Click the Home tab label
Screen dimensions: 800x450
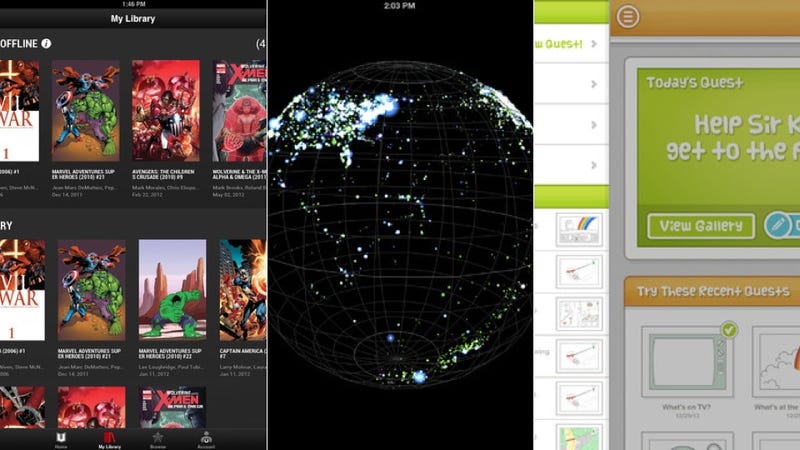[61, 447]
